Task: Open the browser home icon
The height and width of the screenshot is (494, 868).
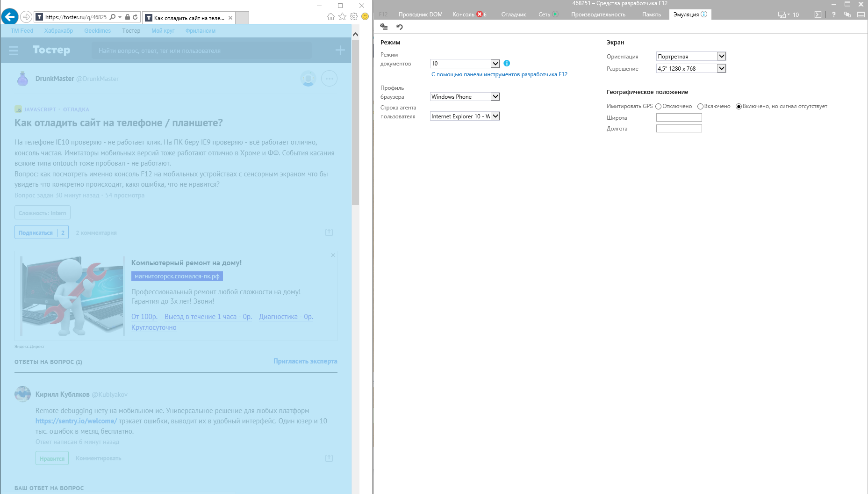Action: 331,16
